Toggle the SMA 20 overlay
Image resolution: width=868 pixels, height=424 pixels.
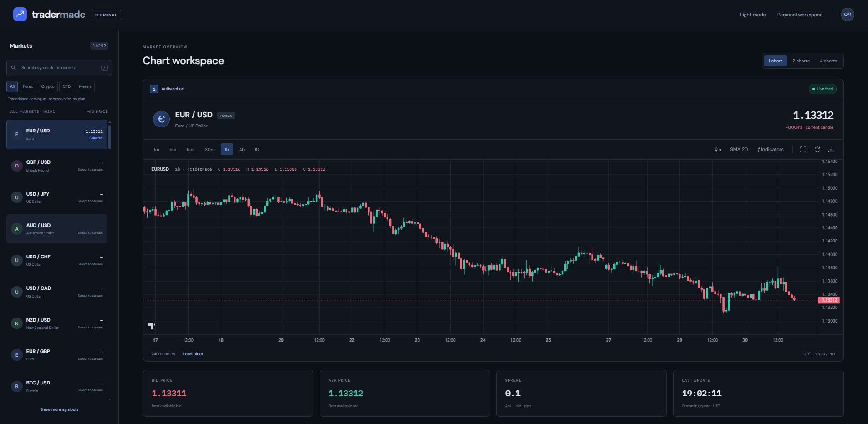tap(739, 150)
